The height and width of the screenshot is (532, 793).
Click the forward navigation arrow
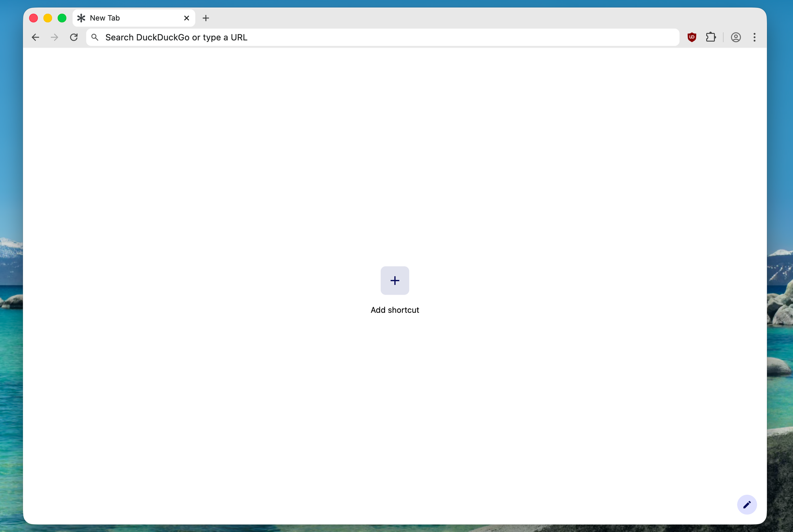click(54, 37)
